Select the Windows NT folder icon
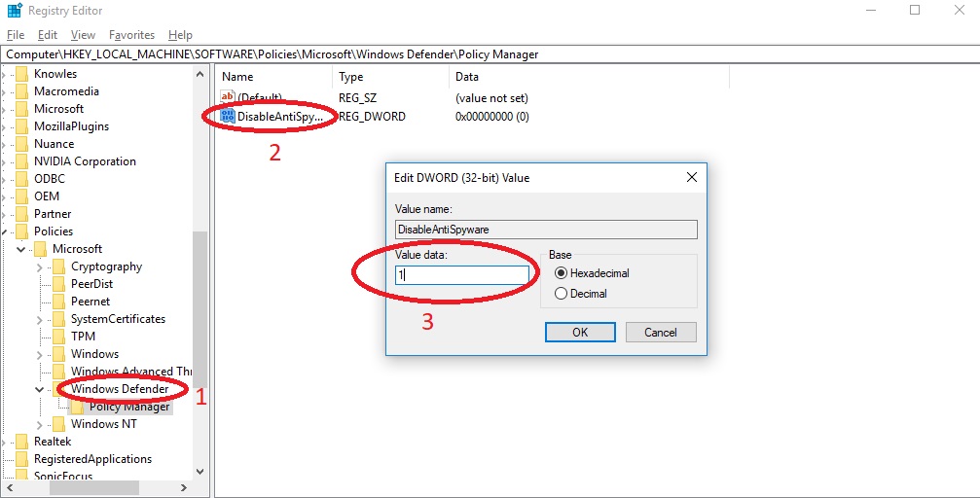This screenshot has height=498, width=980. [58, 424]
